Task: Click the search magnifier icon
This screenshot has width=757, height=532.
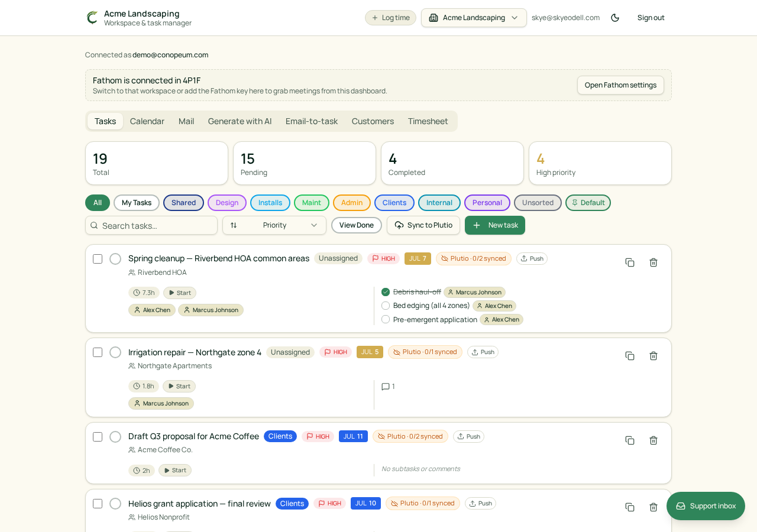Action: click(x=94, y=225)
